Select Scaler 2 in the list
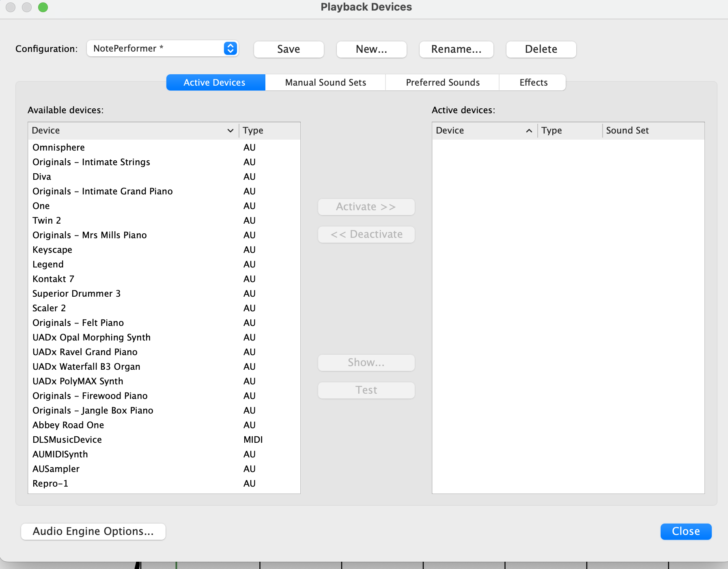The height and width of the screenshot is (569, 728). tap(164, 308)
